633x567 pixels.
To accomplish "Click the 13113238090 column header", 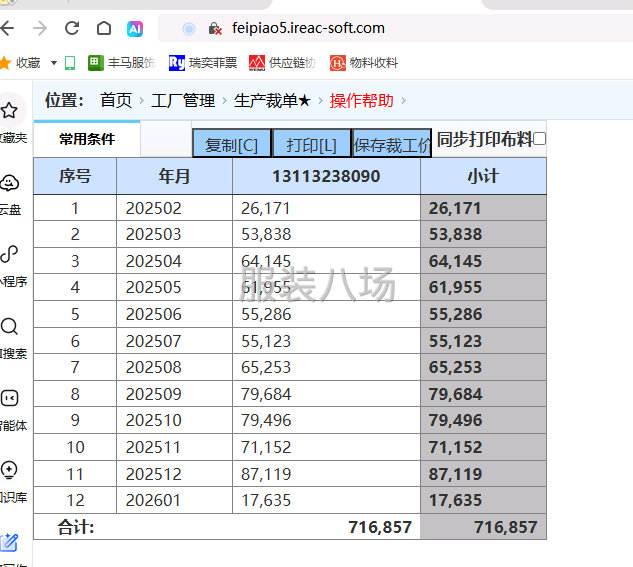I will pos(326,176).
